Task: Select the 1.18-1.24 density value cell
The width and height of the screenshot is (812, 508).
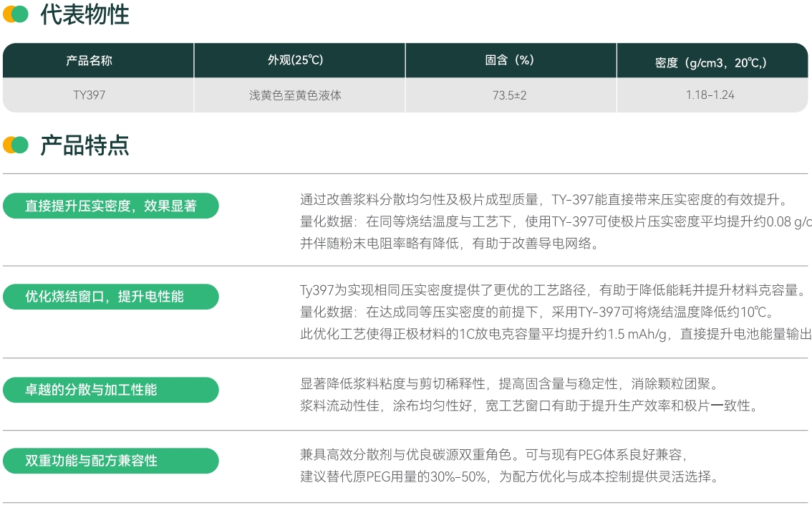Action: 710,95
